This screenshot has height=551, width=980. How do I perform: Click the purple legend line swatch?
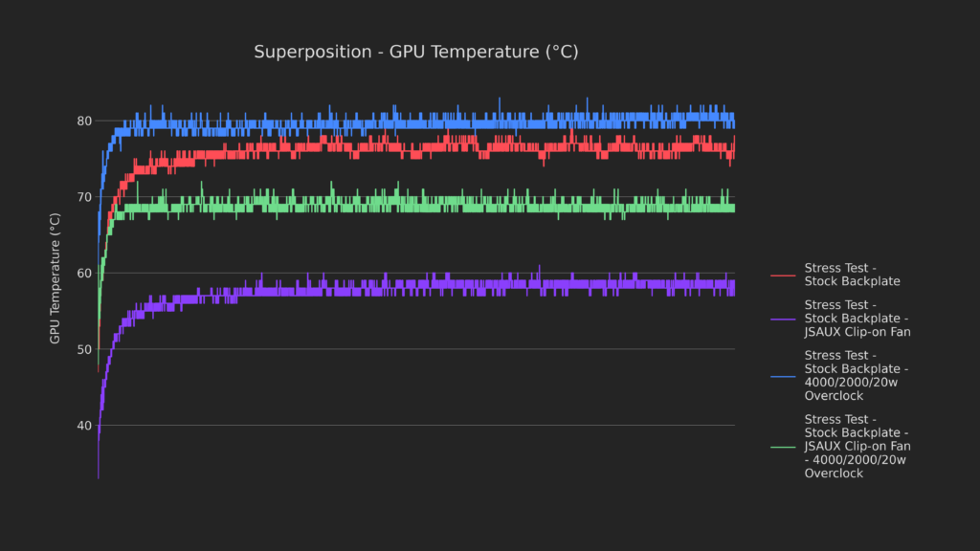click(x=783, y=319)
